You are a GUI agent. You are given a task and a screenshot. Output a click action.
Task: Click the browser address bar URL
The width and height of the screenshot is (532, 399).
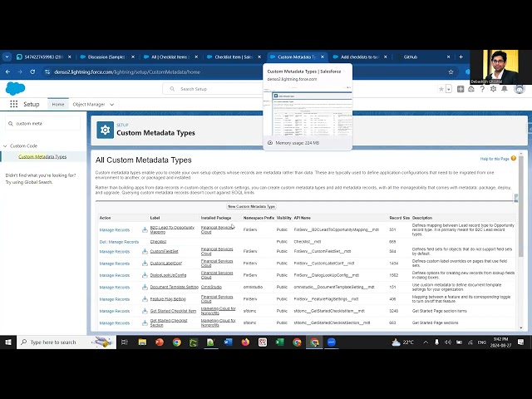(127, 72)
